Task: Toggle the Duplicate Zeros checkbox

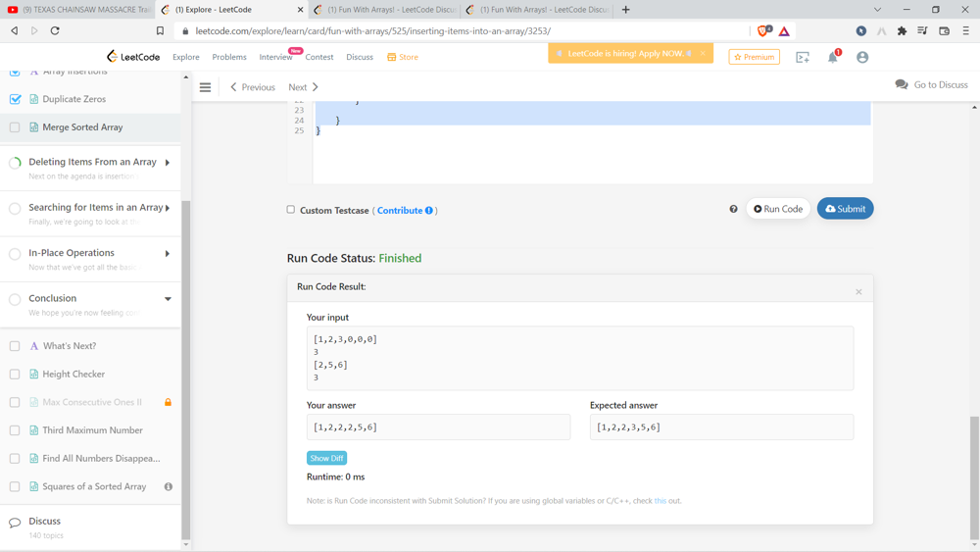Action: tap(15, 99)
